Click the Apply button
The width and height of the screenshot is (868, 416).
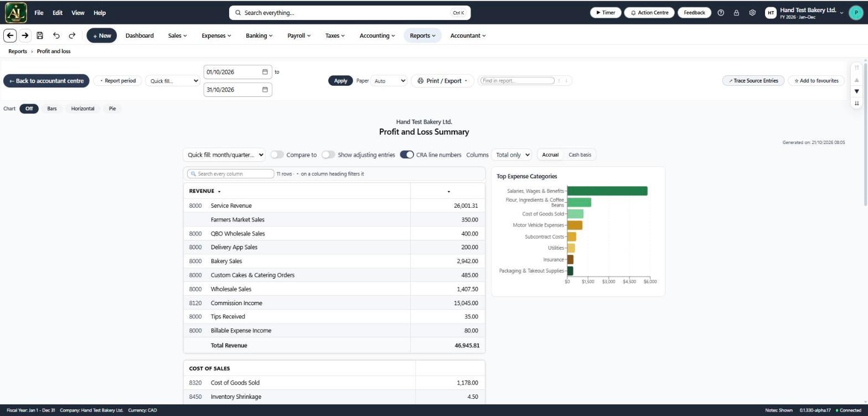[340, 81]
